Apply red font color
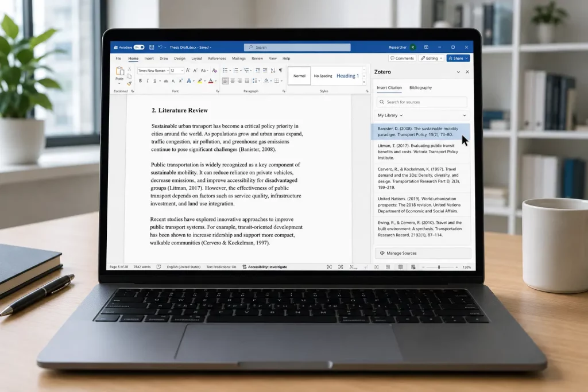588x392 pixels. (x=211, y=80)
